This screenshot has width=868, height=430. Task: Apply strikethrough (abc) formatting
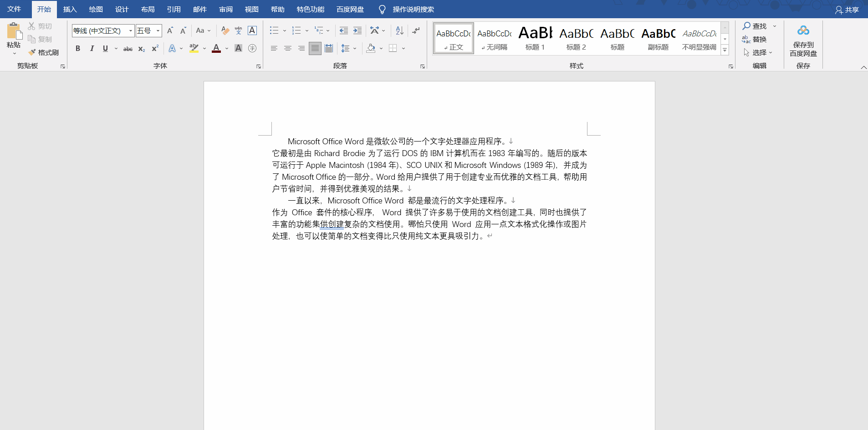tap(128, 48)
